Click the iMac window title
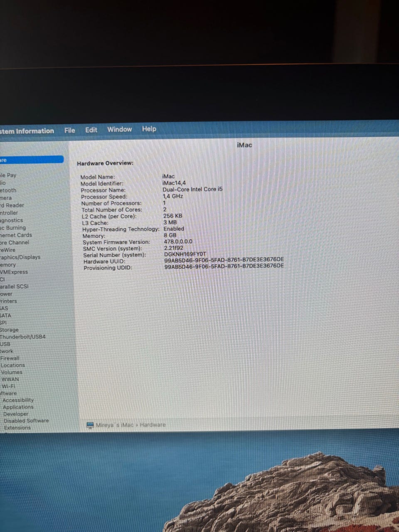 click(x=244, y=145)
